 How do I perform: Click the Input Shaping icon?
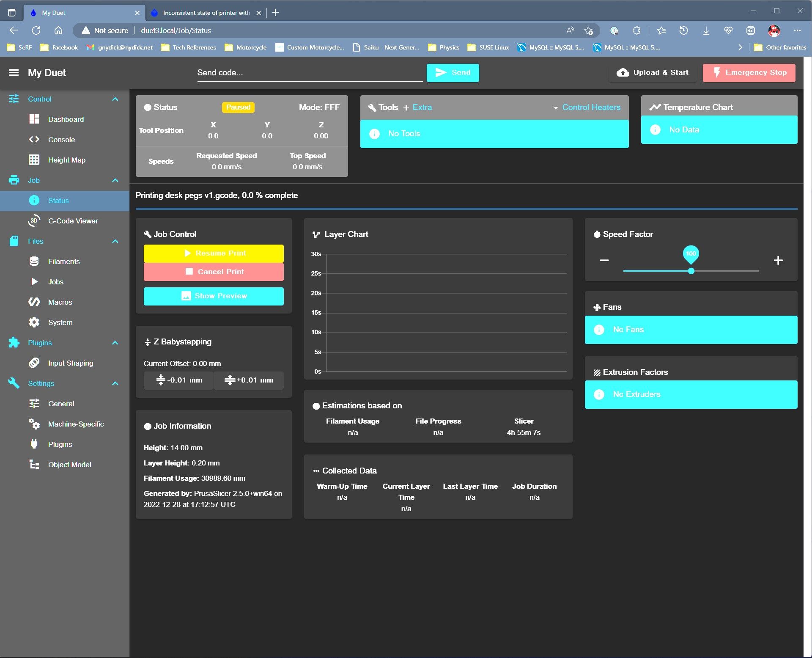click(x=34, y=363)
